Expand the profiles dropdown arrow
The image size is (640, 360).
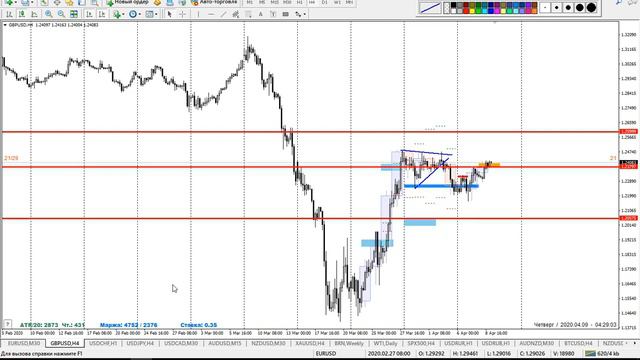[x=32, y=2]
